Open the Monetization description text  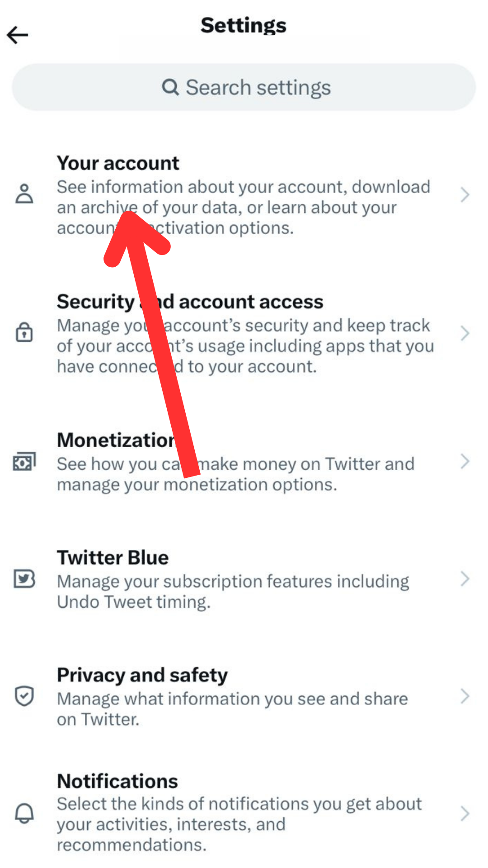[235, 474]
